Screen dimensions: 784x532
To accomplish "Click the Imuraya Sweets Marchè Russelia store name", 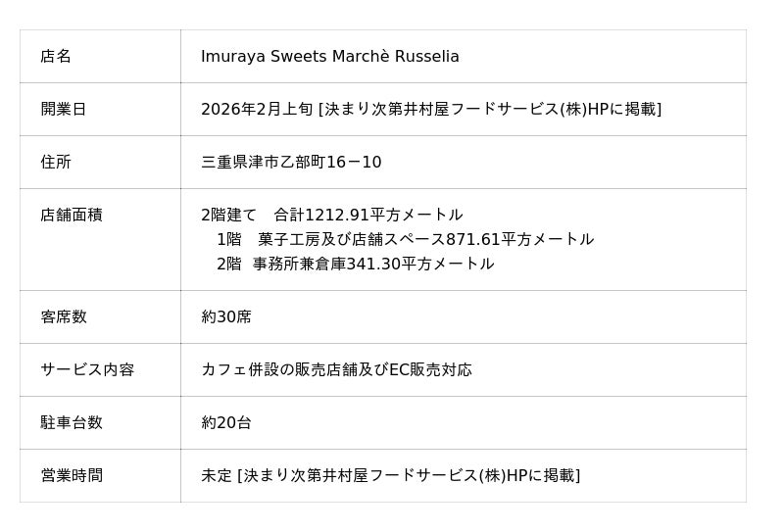I will coord(329,57).
